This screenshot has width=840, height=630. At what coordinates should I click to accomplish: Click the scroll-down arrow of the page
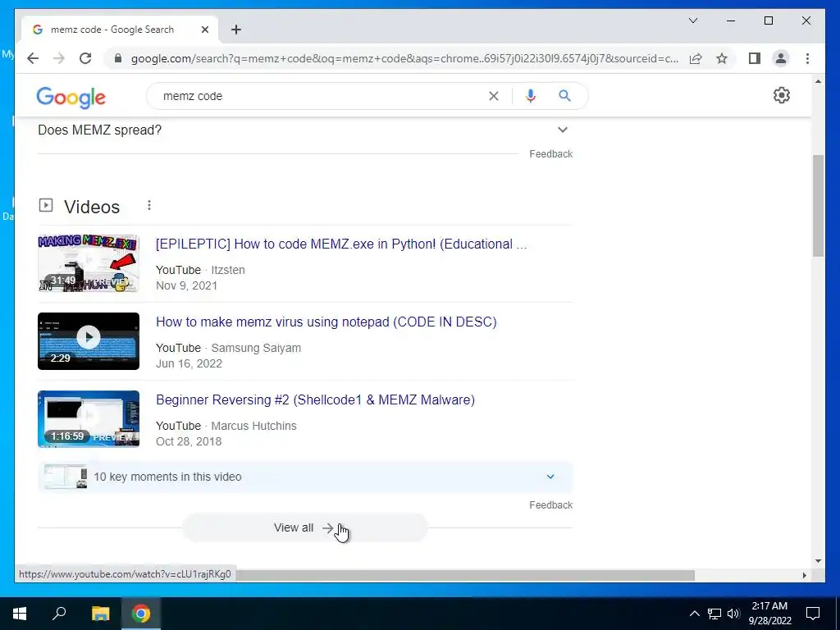[x=818, y=561]
